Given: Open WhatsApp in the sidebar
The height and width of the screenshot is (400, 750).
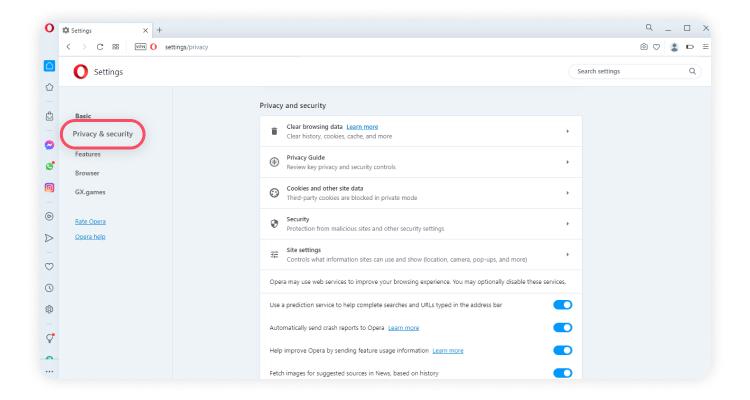Looking at the screenshot, I should coord(49,166).
